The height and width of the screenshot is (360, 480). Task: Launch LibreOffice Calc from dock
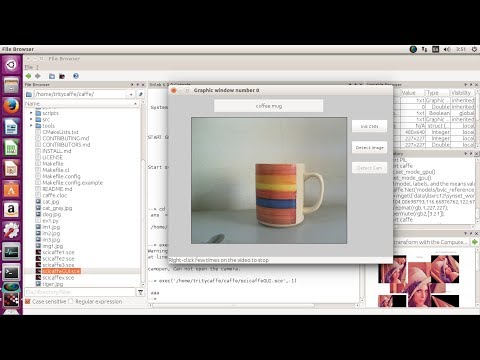coord(11,148)
